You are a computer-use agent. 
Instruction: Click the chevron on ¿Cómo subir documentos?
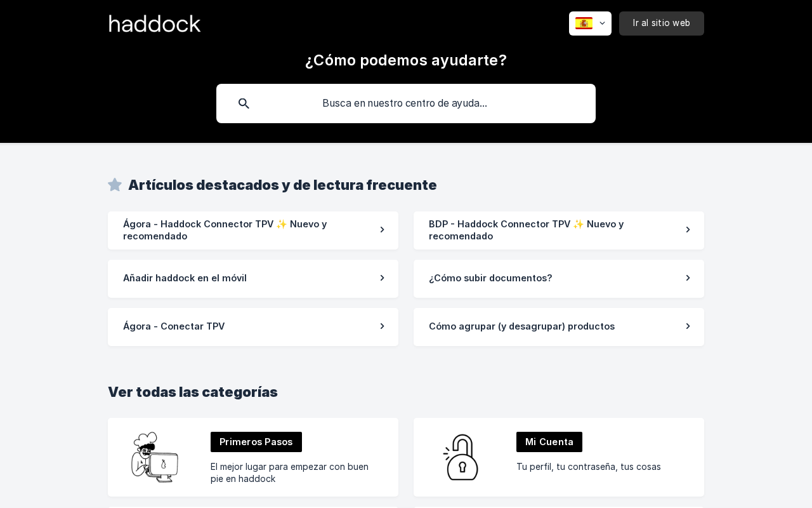point(688,278)
